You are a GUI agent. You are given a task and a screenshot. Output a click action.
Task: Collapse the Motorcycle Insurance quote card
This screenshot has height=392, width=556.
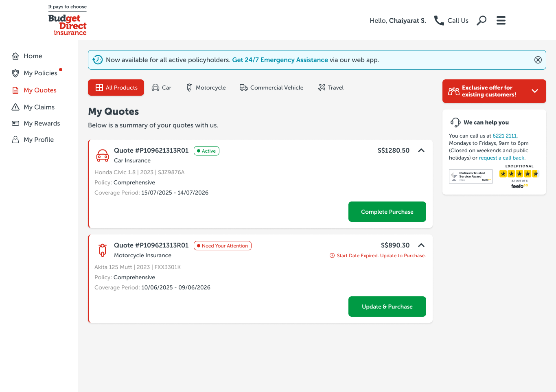tap(421, 245)
